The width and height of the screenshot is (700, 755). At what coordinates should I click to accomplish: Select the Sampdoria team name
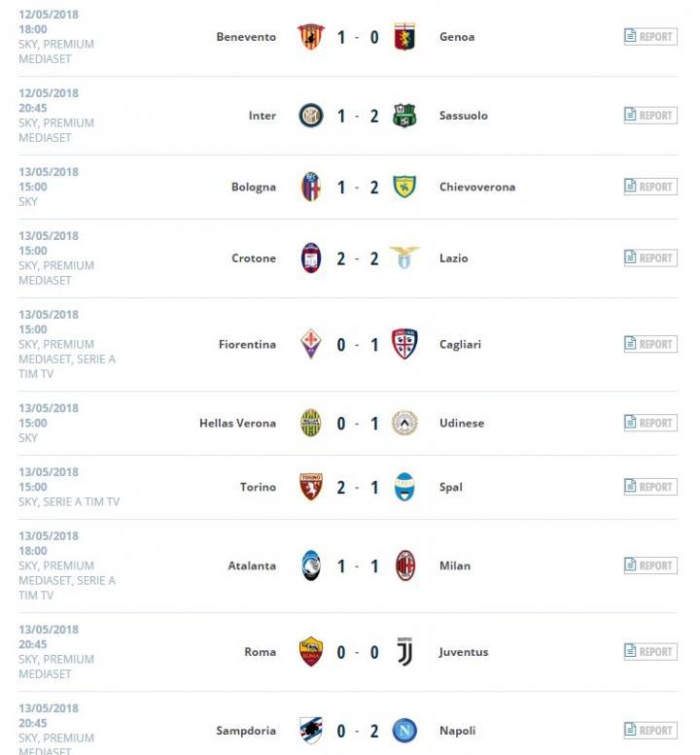(246, 731)
